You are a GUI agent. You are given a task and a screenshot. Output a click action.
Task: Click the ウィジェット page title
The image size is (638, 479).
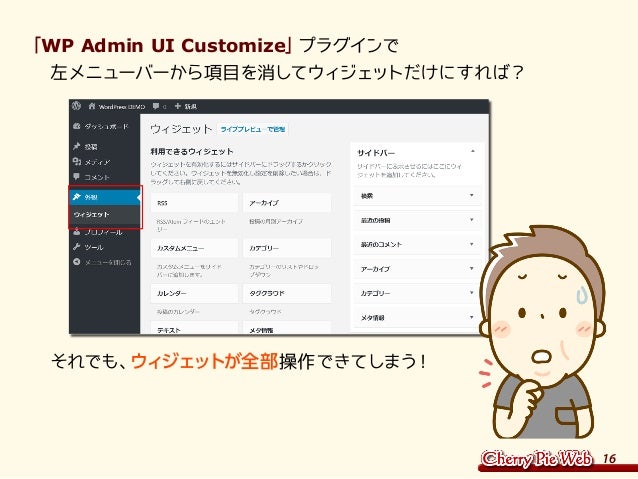pos(181,129)
